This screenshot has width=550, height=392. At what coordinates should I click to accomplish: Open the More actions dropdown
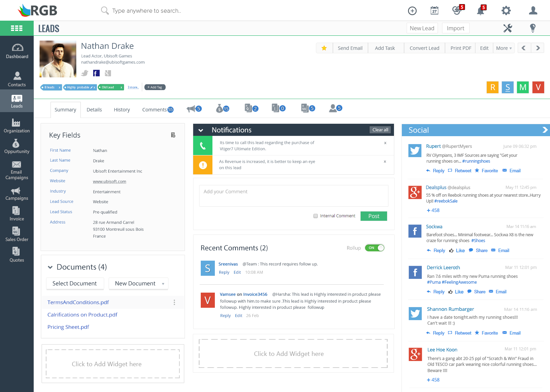(504, 48)
